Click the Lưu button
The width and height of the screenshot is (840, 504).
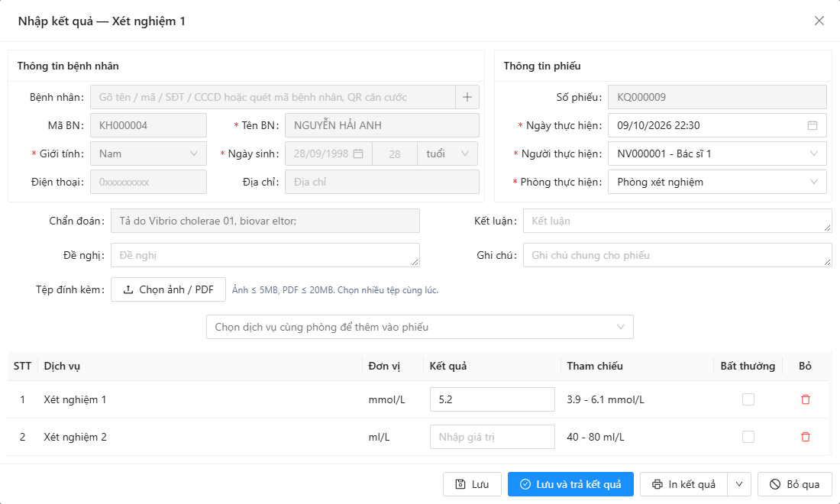(x=472, y=484)
